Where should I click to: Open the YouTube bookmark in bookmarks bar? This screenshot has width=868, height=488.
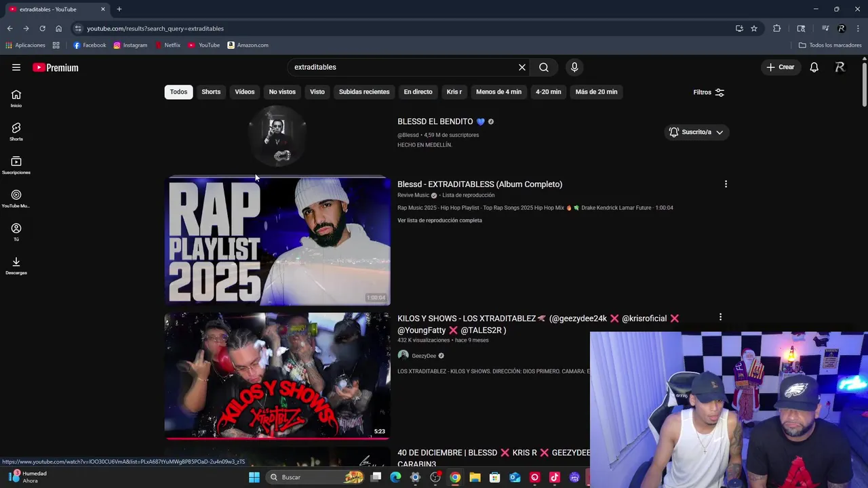click(204, 45)
